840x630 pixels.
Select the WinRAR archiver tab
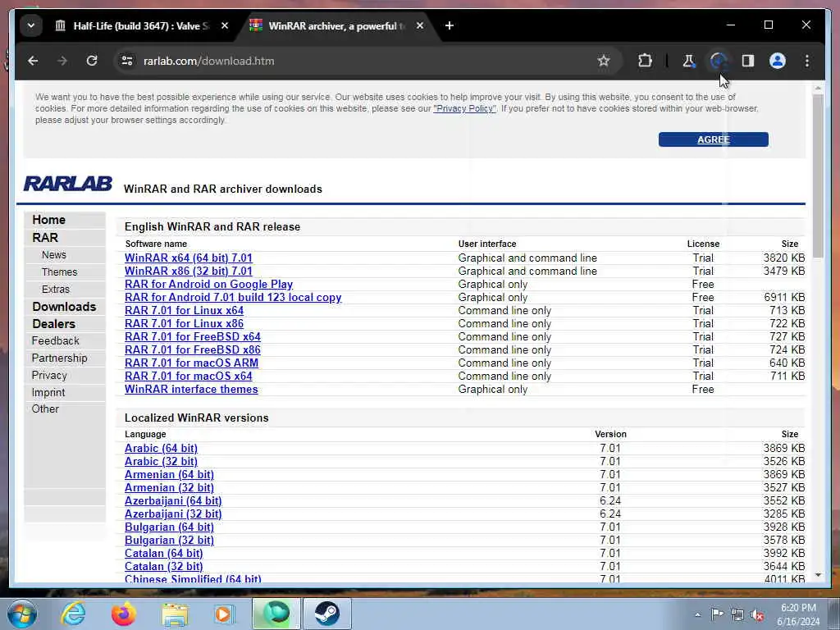click(x=337, y=25)
